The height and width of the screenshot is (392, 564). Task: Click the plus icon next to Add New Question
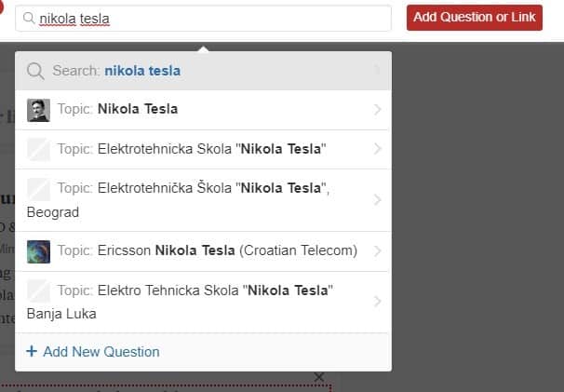tap(32, 351)
